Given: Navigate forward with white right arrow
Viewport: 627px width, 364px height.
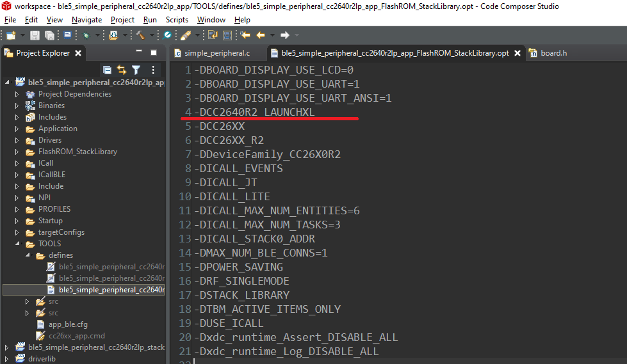Looking at the screenshot, I should [285, 36].
